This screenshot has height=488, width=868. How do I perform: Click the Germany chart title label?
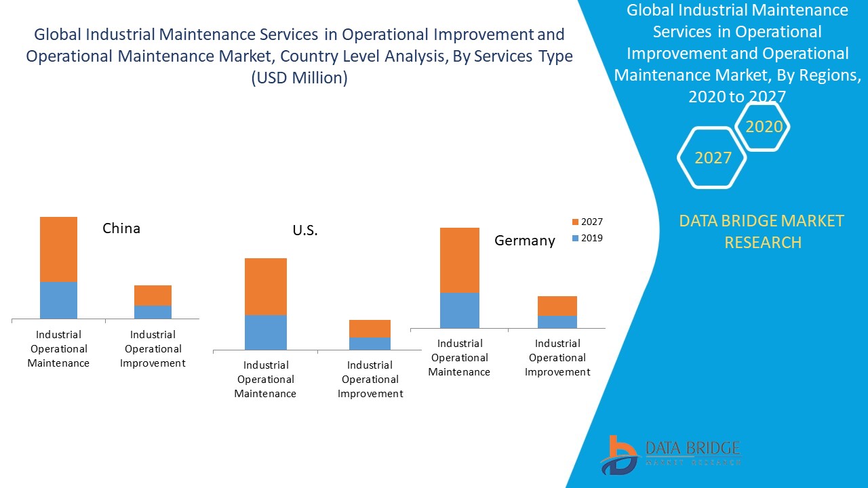click(x=524, y=241)
